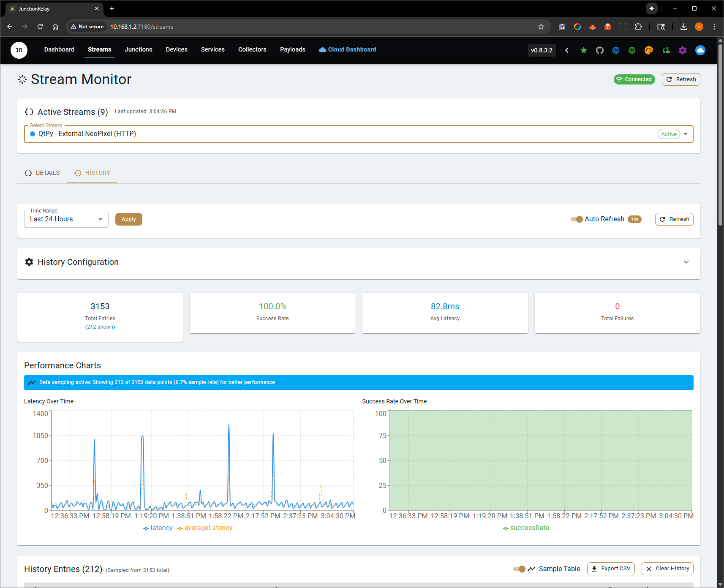724x588 pixels.
Task: Click the Apply time range button
Action: (129, 219)
